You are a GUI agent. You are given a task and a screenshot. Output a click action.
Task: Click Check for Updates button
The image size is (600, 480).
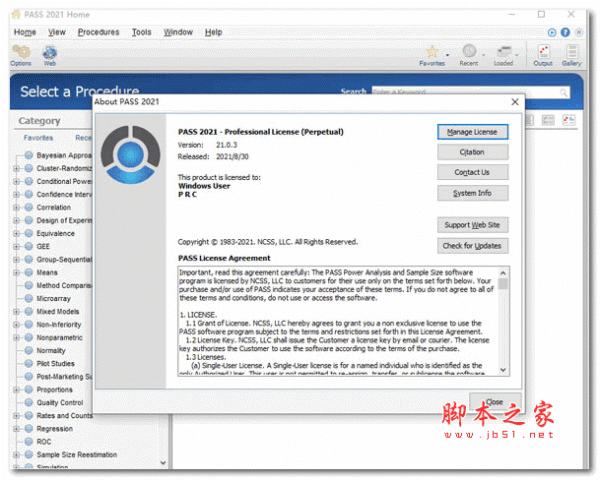point(473,245)
